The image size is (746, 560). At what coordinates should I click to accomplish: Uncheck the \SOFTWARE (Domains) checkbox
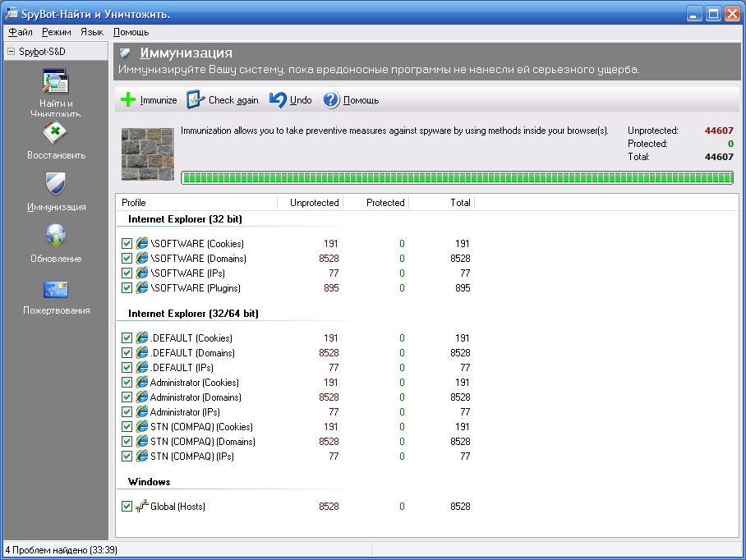[x=127, y=258]
